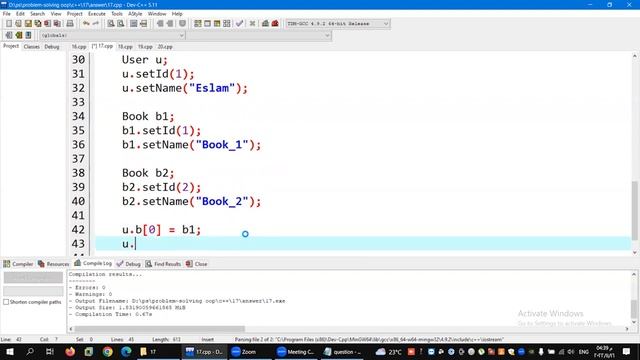Click the editor vertical scrollbar thumb

pos(635,210)
